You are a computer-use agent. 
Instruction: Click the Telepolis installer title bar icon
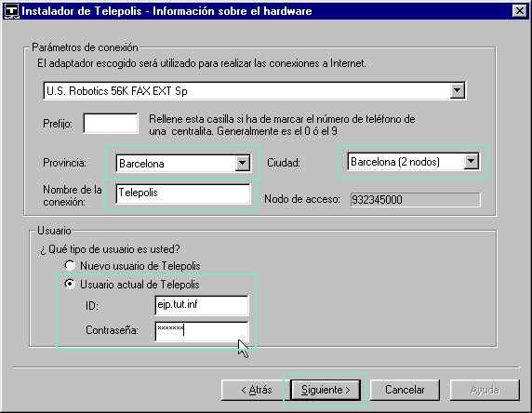(11, 11)
